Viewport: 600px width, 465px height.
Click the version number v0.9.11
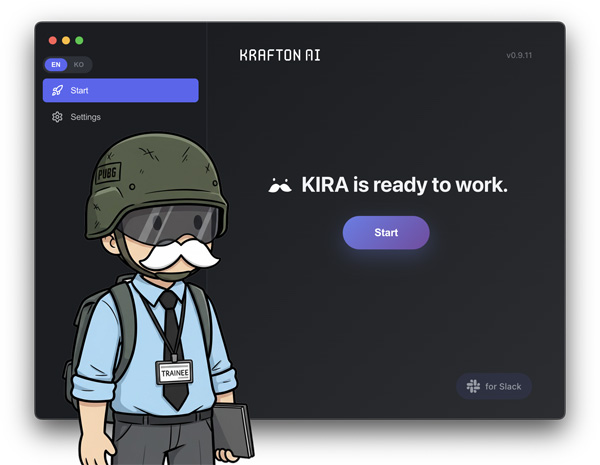(x=519, y=56)
